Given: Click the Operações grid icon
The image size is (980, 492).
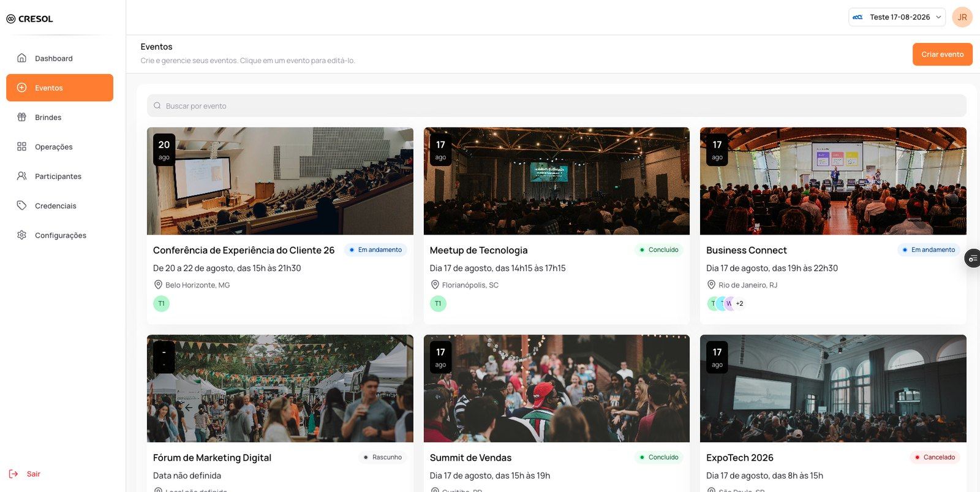Looking at the screenshot, I should [21, 146].
